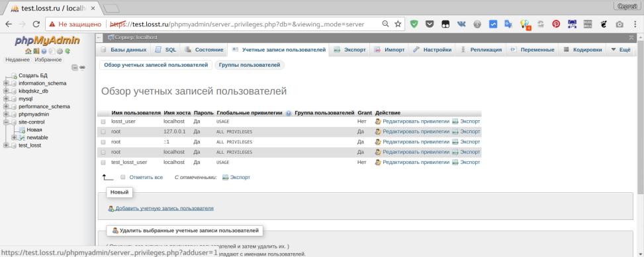Viewport: 644px width, 257px height.
Task: Click Создать БД in the tree
Action: (33, 75)
